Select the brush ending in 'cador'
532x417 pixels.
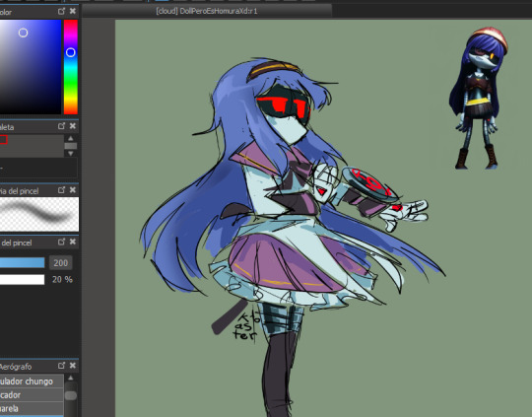coord(32,395)
